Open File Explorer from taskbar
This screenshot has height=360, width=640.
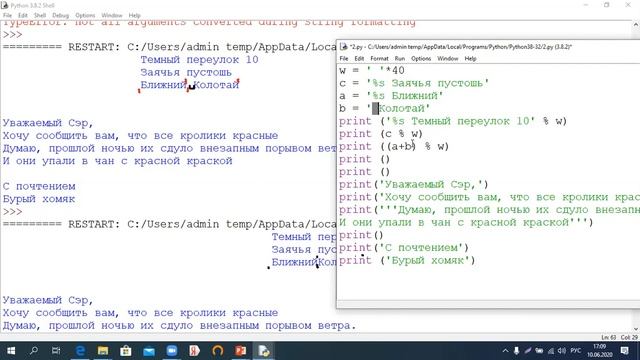103,351
